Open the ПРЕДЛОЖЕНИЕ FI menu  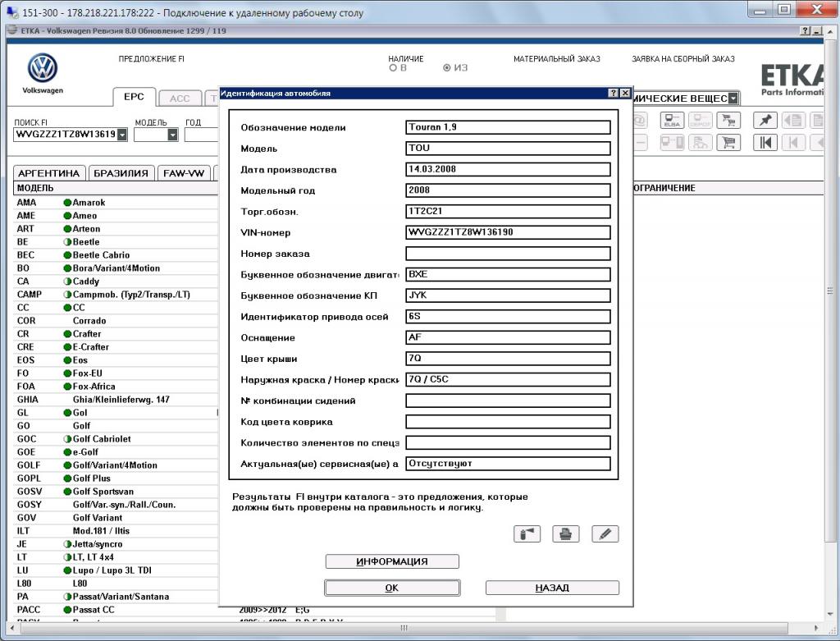[x=152, y=59]
